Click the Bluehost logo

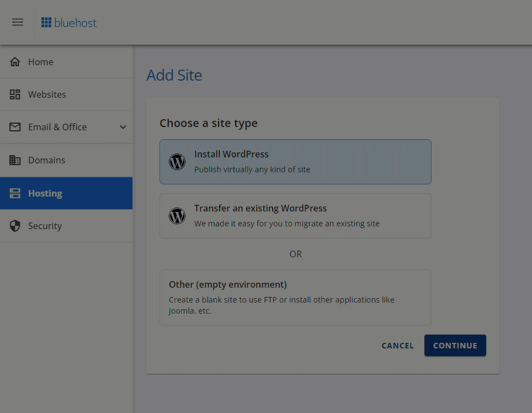[x=69, y=23]
